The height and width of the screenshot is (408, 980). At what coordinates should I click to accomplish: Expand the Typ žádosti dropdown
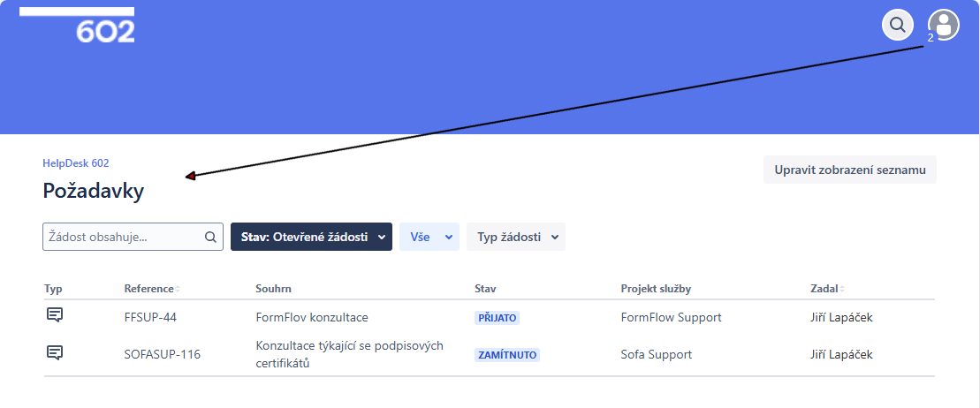click(x=516, y=237)
